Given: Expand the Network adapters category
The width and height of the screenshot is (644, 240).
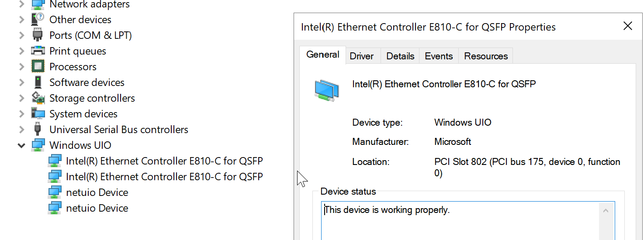Looking at the screenshot, I should point(21,5).
